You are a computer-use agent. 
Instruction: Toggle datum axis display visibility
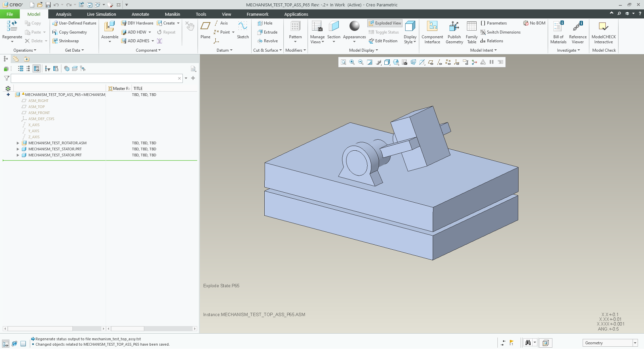(439, 62)
